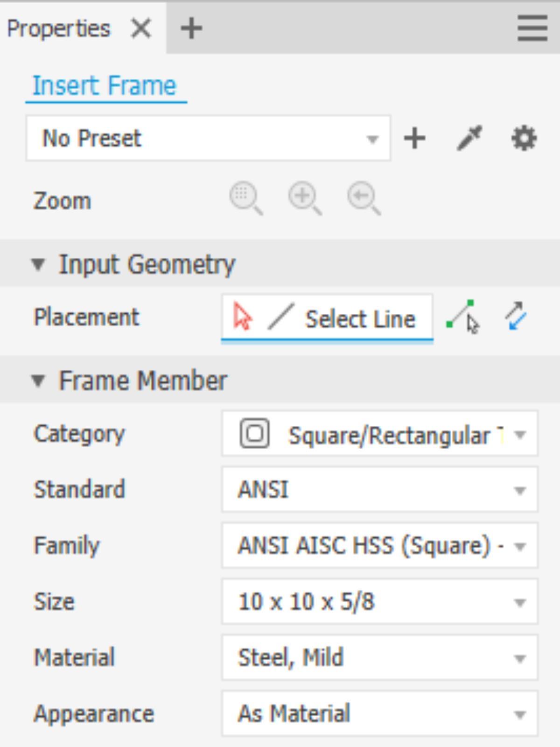Open the Standard ANSI dropdown
The image size is (560, 747).
pos(379,490)
